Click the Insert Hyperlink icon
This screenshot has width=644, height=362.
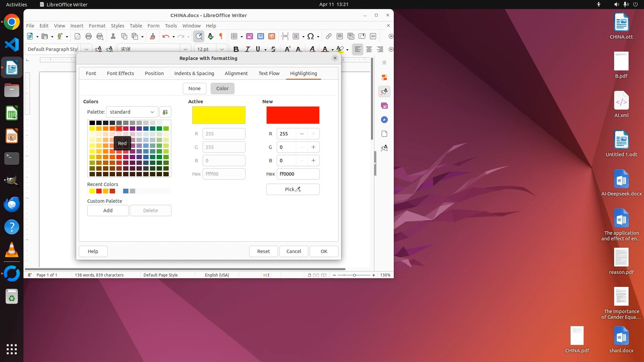coord(329,36)
